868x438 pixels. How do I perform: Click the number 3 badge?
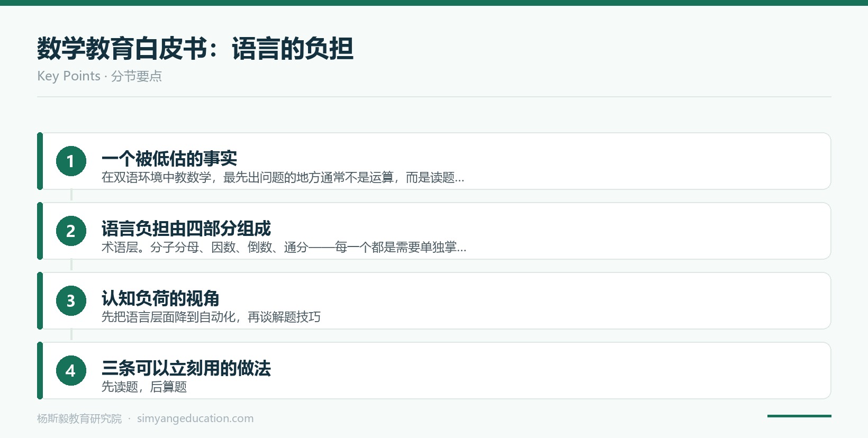[71, 300]
